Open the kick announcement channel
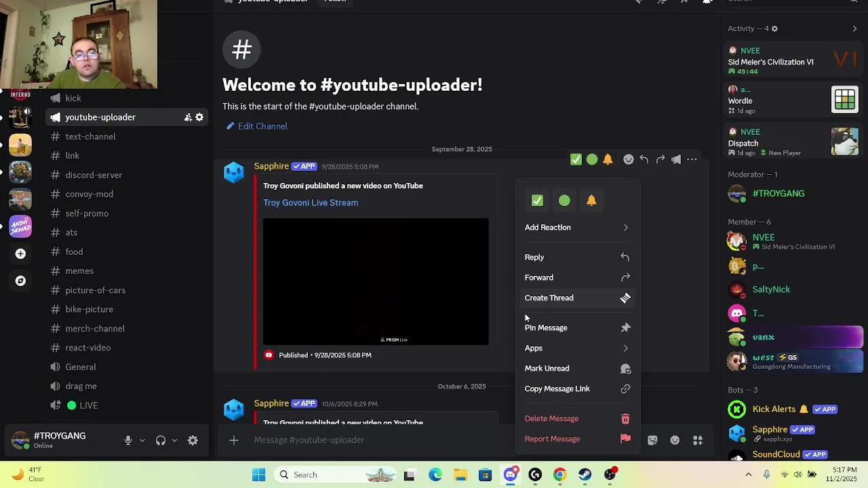Image resolution: width=868 pixels, height=488 pixels. pos(127,98)
